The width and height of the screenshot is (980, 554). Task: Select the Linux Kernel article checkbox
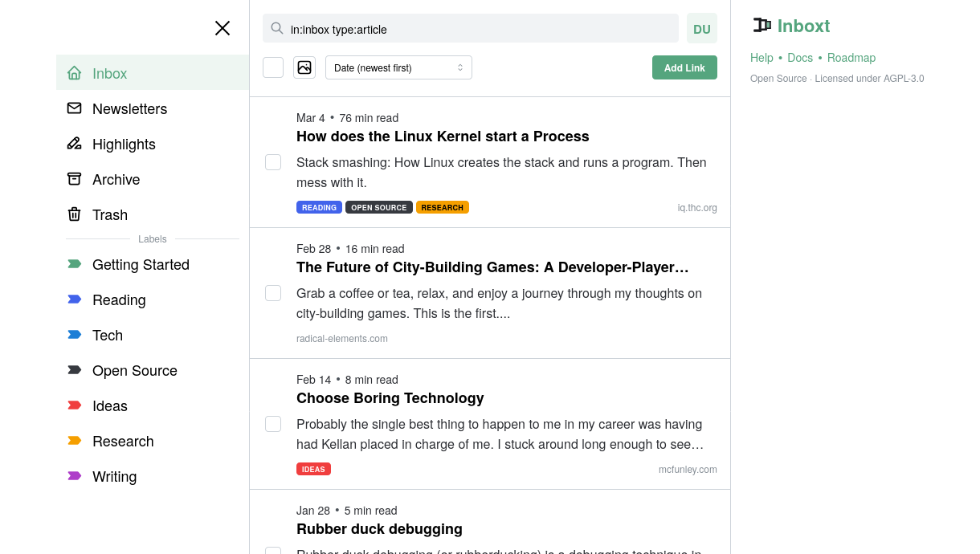pos(273,162)
